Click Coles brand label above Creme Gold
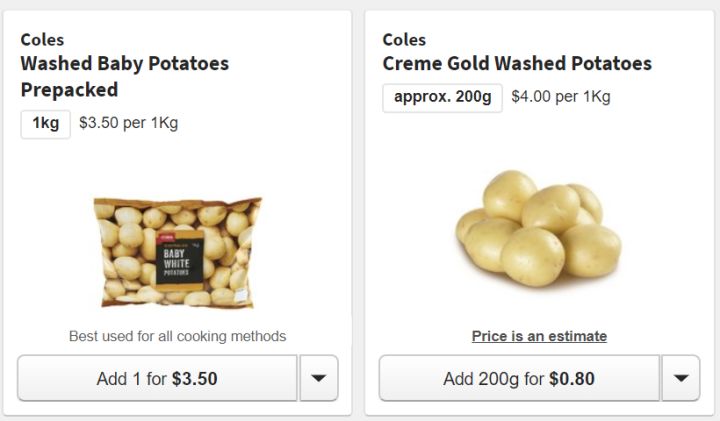This screenshot has width=720, height=421. click(x=404, y=40)
